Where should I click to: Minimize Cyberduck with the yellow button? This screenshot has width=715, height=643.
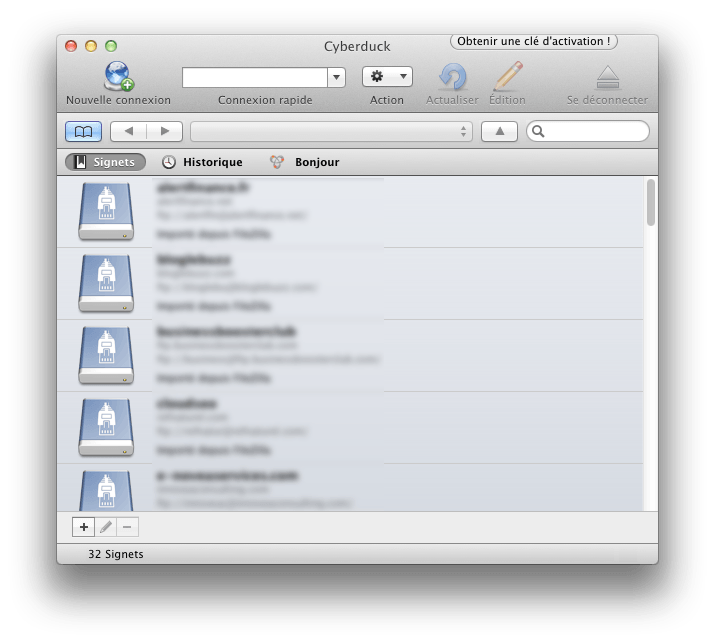(x=91, y=46)
